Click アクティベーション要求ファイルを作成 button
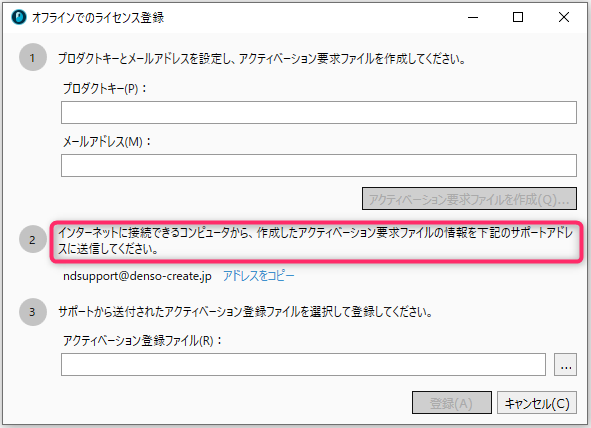The image size is (591, 428). pos(469,199)
